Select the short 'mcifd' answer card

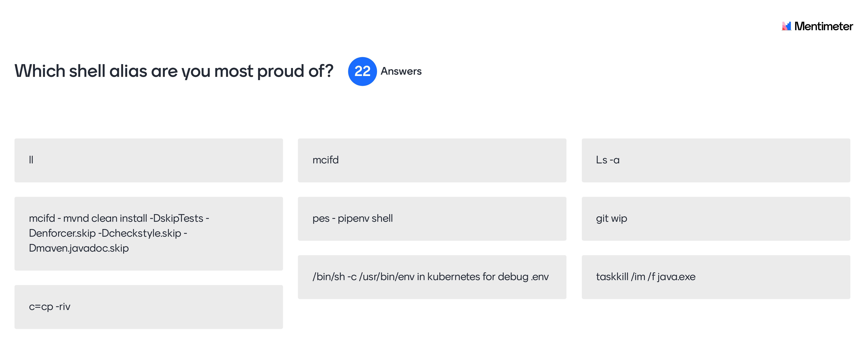[432, 160]
